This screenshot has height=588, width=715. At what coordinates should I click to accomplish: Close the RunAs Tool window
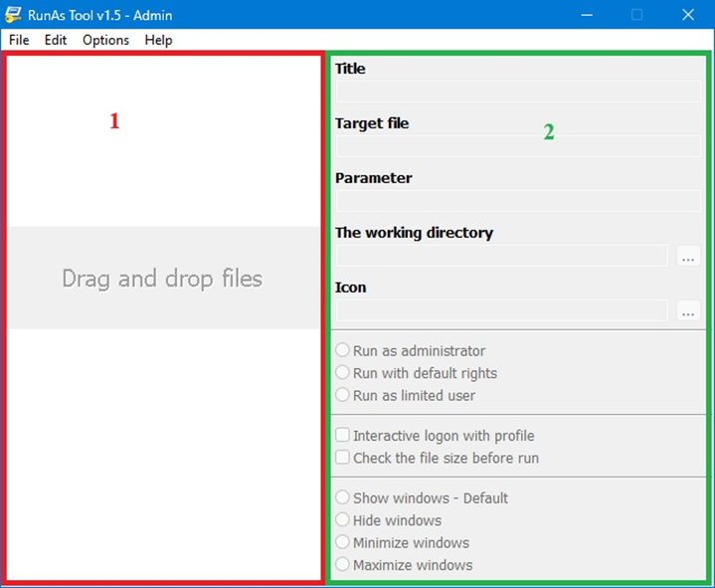(688, 15)
